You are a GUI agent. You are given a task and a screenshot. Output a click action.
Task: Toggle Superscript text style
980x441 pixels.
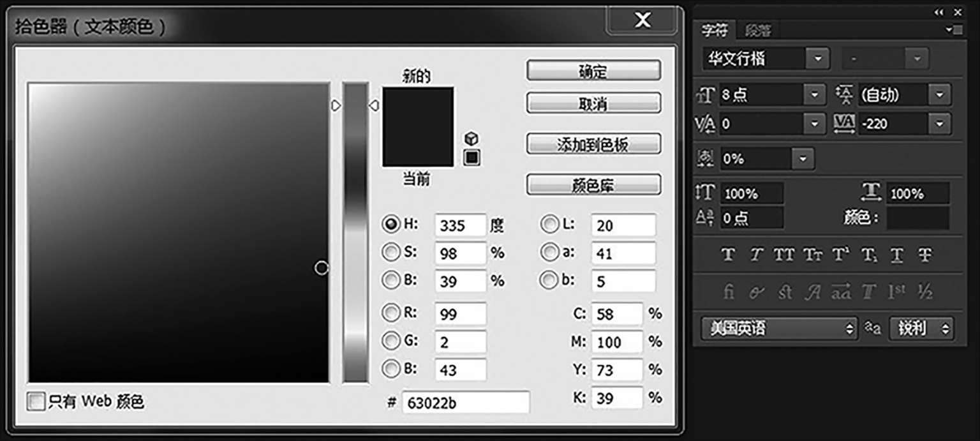click(841, 255)
